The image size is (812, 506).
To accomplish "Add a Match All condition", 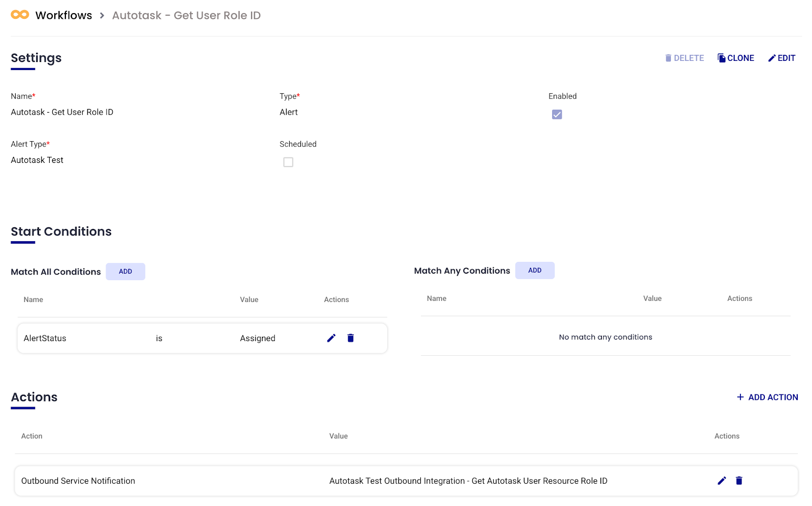I will (125, 272).
